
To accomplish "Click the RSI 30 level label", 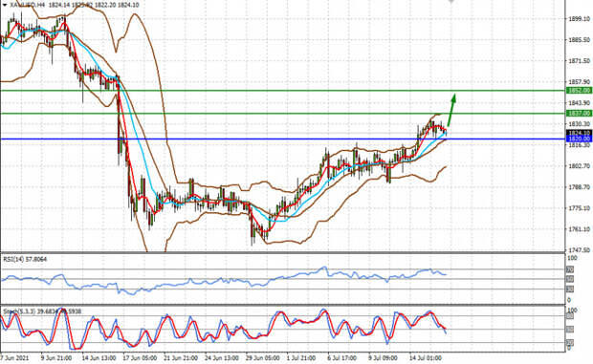I will click(570, 289).
